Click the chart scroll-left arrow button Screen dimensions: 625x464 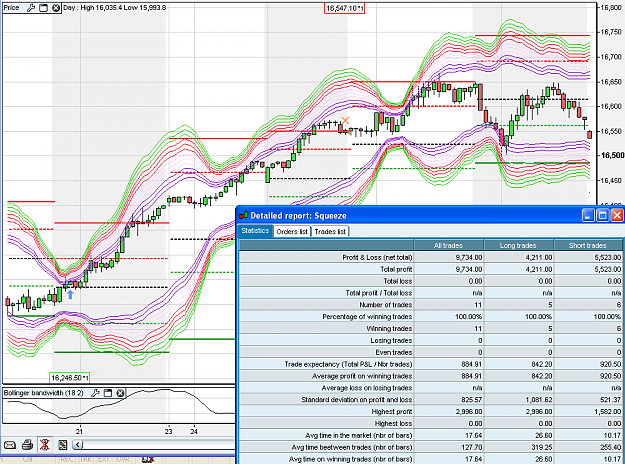(78, 445)
